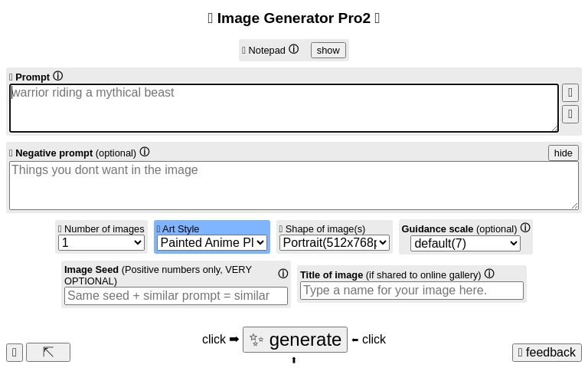Open the Number of images dropdown
Screen dimensions: 588x368
coord(102,242)
